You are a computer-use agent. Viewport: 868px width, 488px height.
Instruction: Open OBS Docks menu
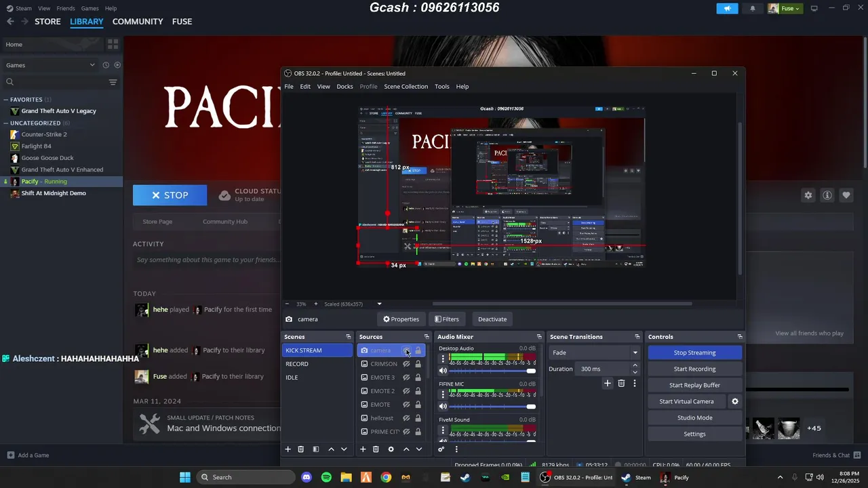[344, 87]
